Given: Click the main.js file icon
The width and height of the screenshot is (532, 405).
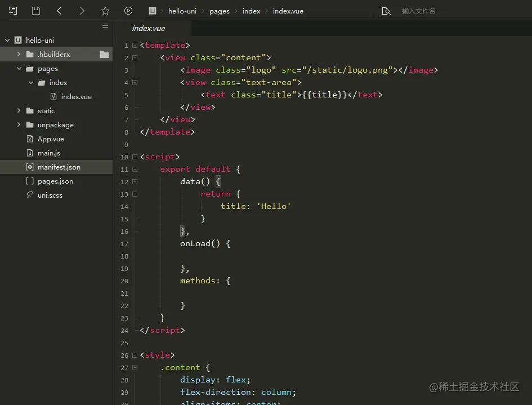Looking at the screenshot, I should 30,153.
